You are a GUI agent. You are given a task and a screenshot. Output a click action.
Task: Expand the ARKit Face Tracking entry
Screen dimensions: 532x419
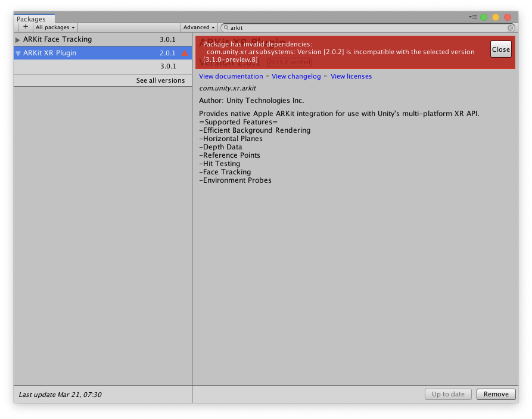[18, 40]
